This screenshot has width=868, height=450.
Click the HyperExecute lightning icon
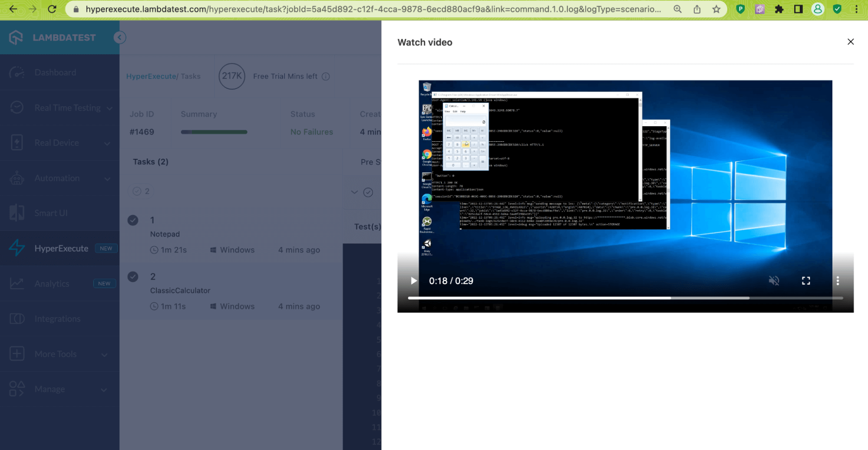point(17,248)
